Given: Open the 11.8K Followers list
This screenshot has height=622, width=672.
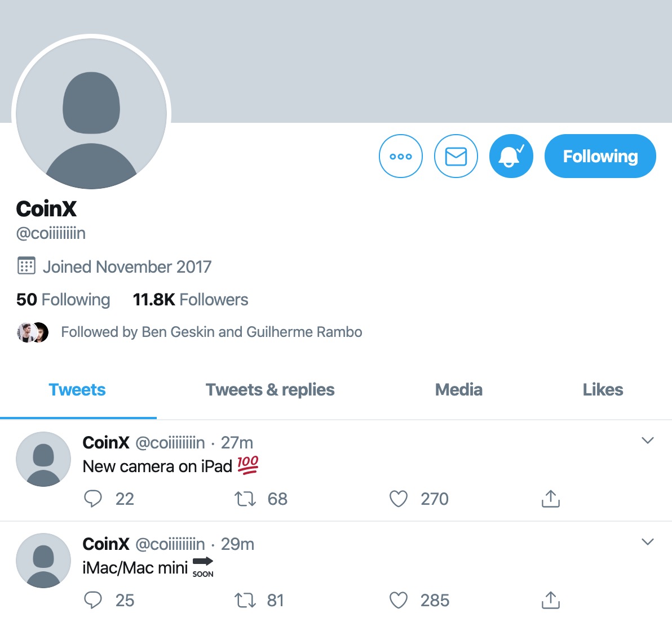Looking at the screenshot, I should click(191, 300).
